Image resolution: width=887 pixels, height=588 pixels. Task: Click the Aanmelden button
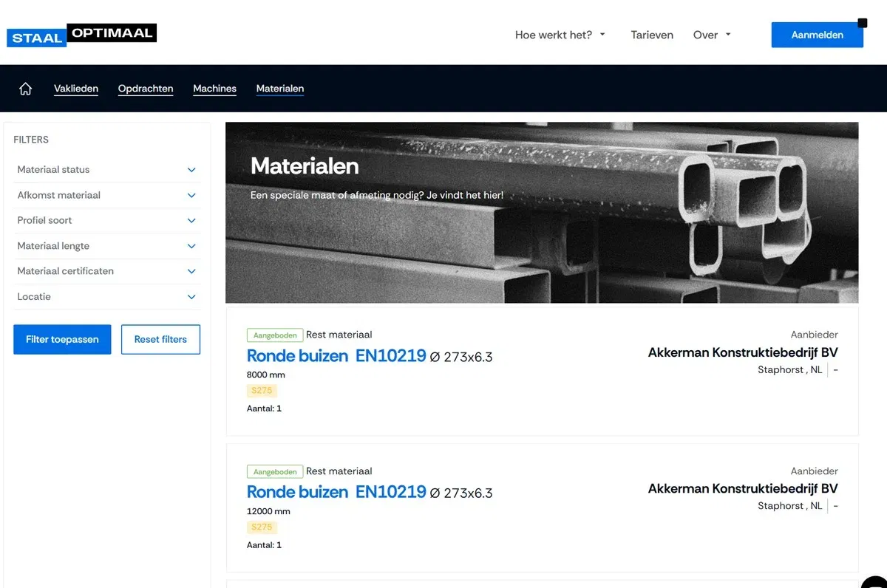click(x=817, y=34)
